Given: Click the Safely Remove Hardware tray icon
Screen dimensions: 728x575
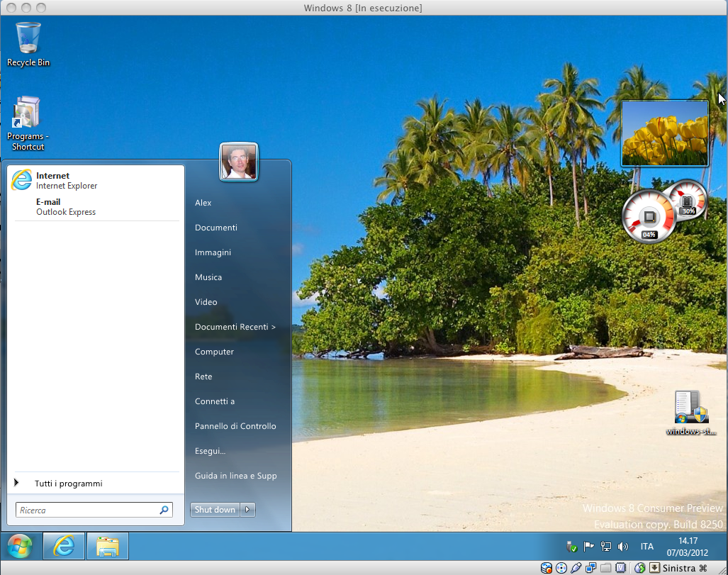Looking at the screenshot, I should click(571, 547).
